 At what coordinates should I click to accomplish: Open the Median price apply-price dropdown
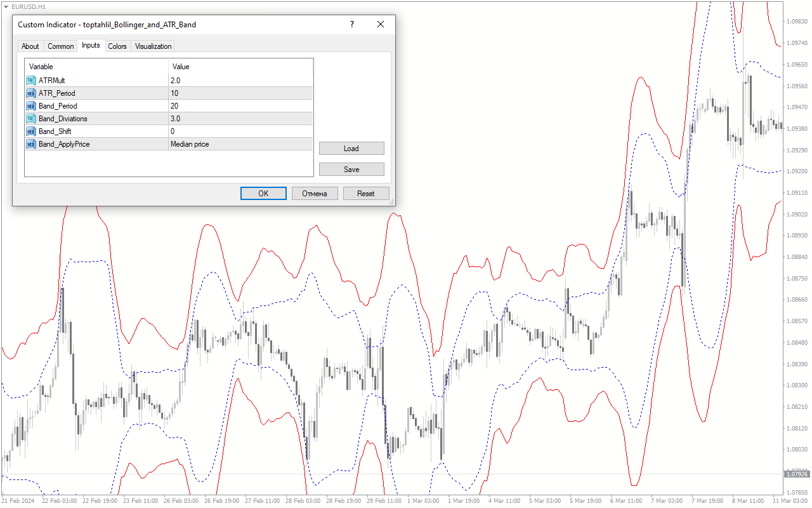tap(240, 144)
